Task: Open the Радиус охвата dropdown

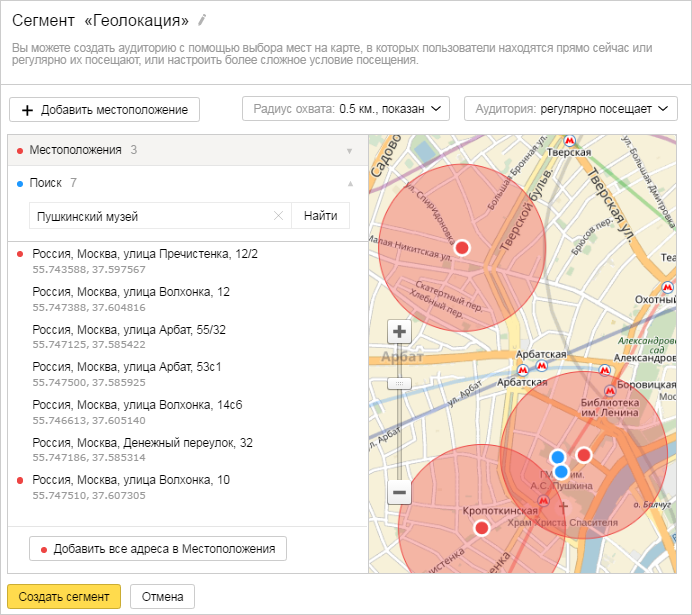Action: [x=345, y=109]
